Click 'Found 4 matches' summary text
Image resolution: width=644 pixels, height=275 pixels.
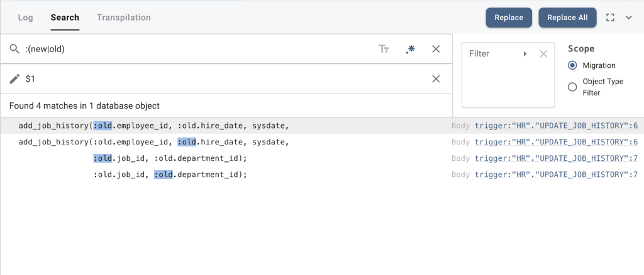84,105
